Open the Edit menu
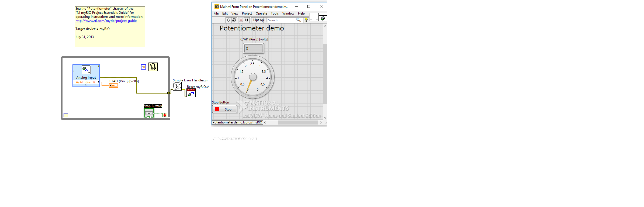The height and width of the screenshot is (207, 644). coord(225,13)
